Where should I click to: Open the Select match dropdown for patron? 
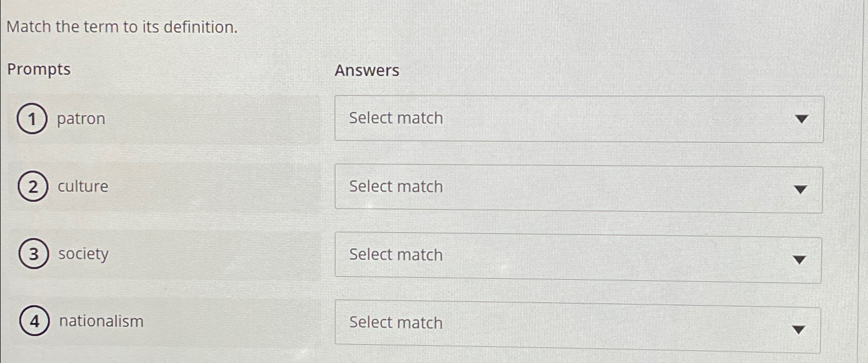point(578,119)
